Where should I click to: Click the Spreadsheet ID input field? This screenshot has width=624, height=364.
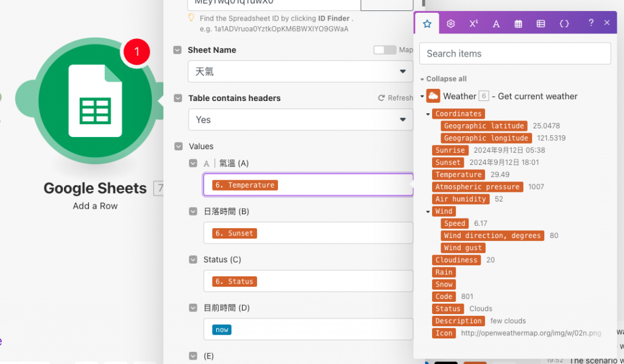(274, 4)
